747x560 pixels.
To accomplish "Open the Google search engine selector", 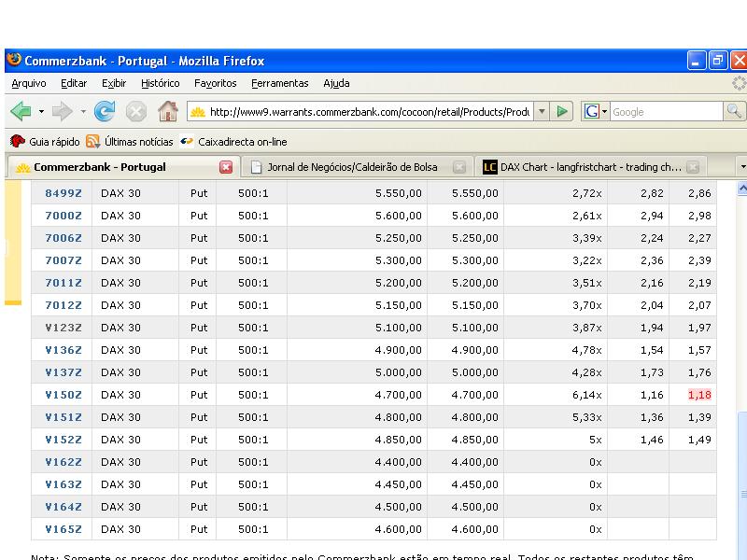I will tap(595, 112).
